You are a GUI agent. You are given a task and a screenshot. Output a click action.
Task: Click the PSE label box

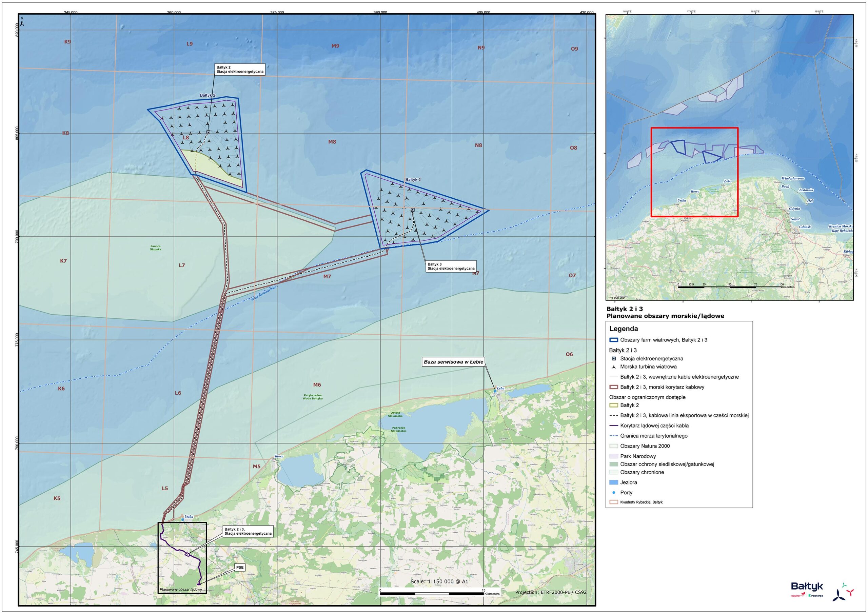[x=240, y=568]
